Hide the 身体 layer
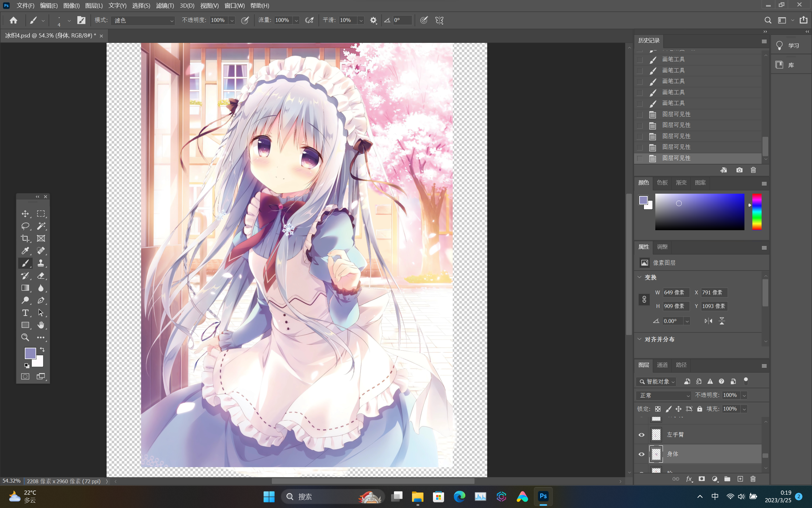 click(x=642, y=454)
